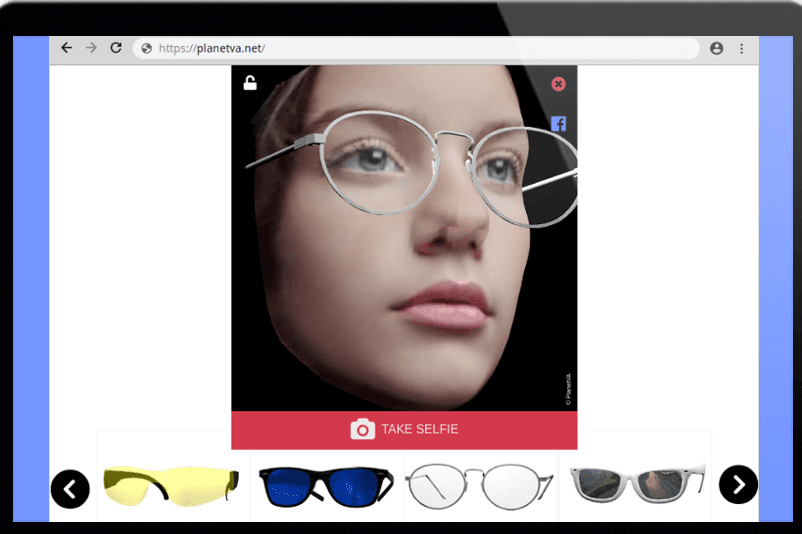
Task: Open the browser profile account icon
Action: 717,48
